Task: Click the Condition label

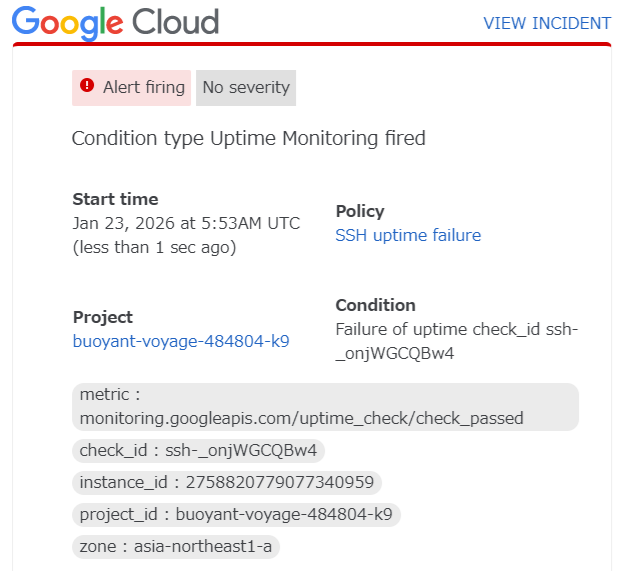Action: click(x=375, y=305)
